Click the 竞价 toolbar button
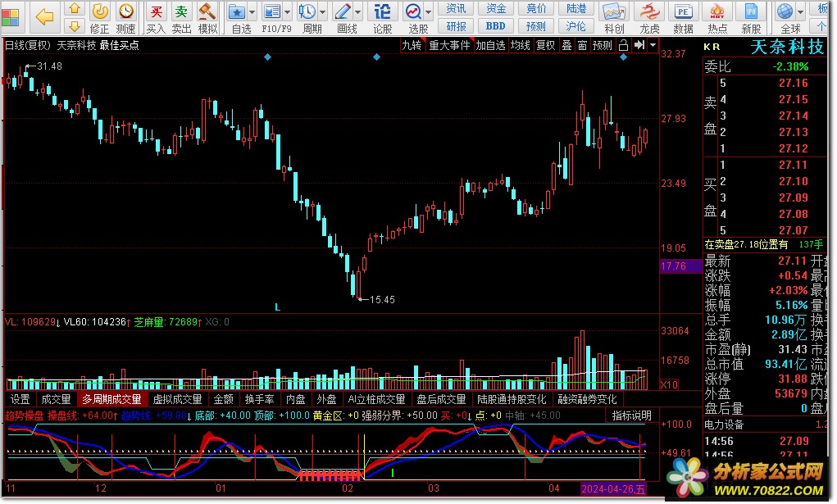This screenshot has width=837, height=504. (x=536, y=8)
